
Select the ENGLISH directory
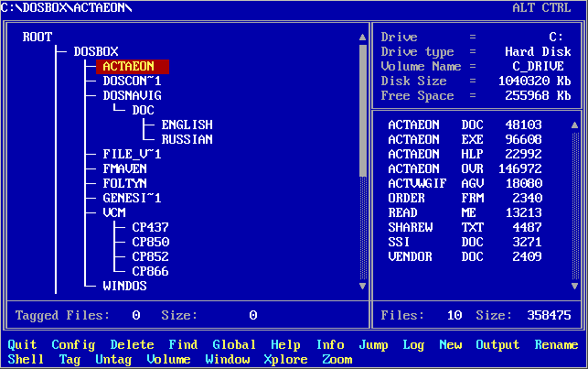coord(187,125)
